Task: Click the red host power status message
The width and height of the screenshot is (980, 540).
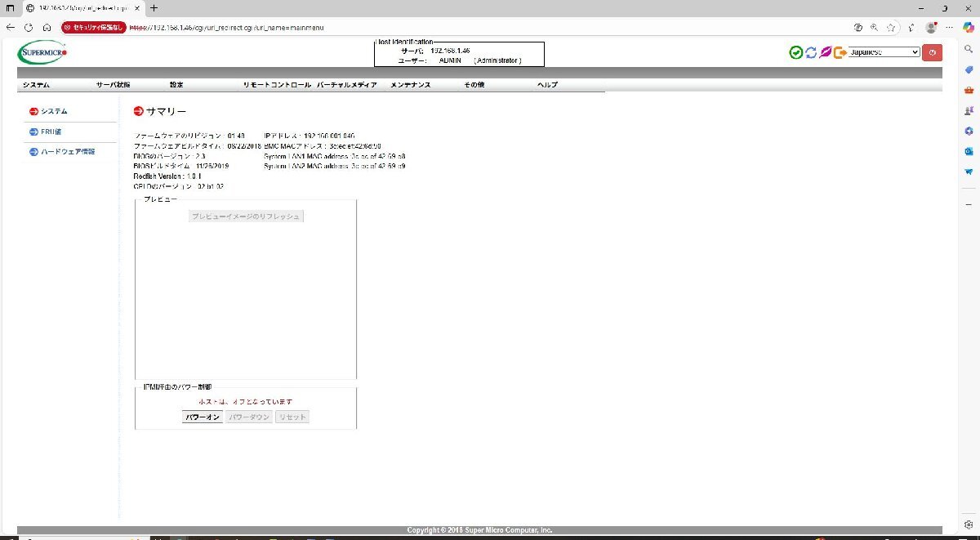Action: click(x=245, y=402)
